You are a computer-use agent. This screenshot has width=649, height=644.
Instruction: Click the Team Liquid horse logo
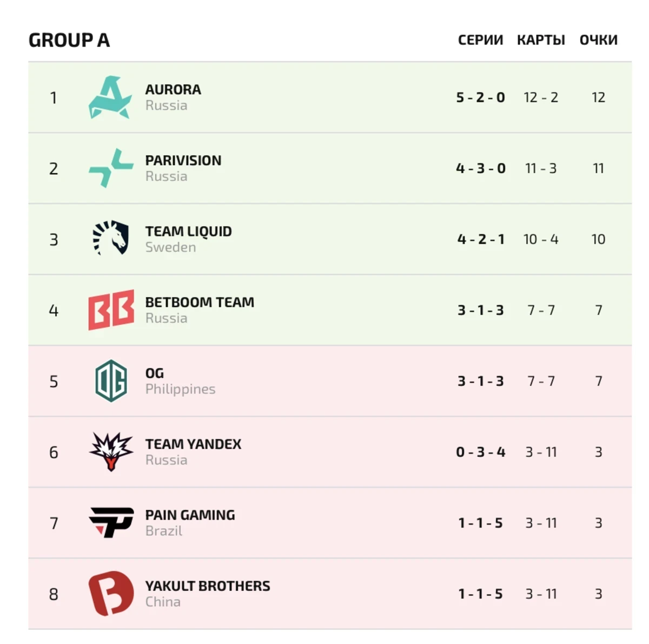click(x=111, y=238)
